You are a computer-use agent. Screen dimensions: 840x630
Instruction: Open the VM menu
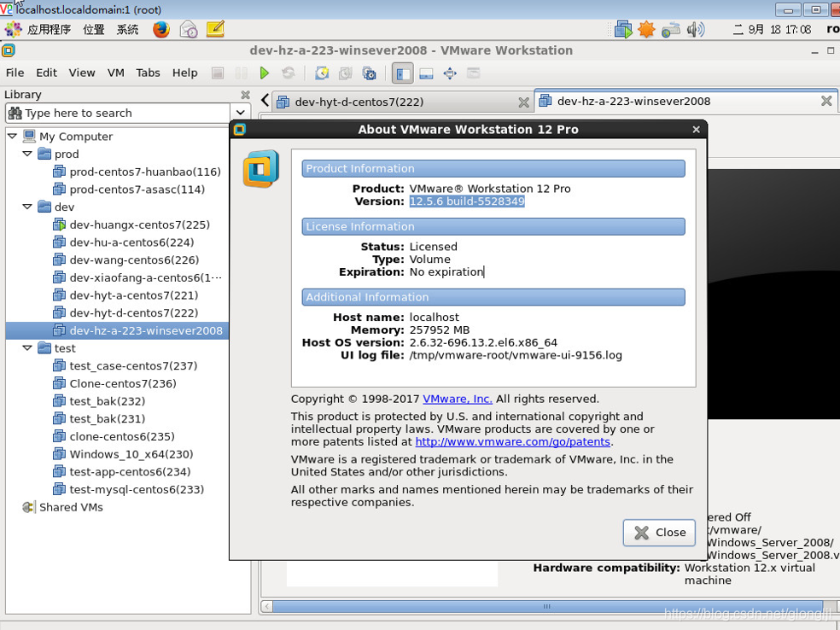click(x=116, y=73)
